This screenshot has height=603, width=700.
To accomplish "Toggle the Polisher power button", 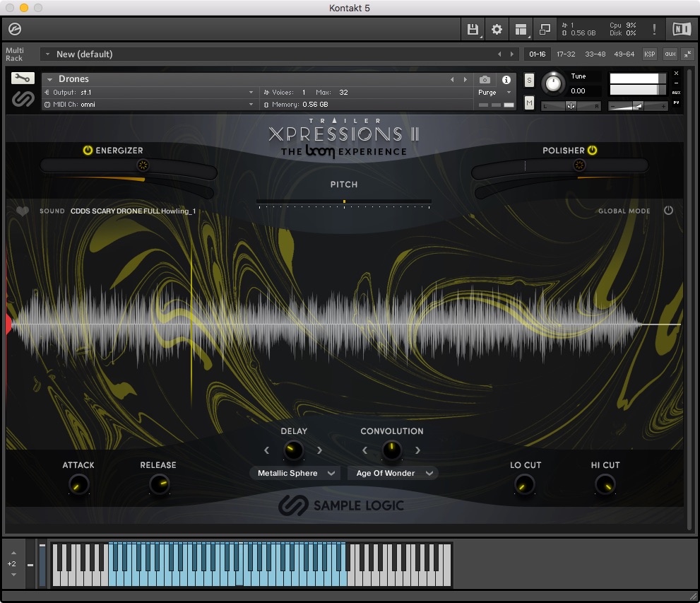I will tap(592, 151).
